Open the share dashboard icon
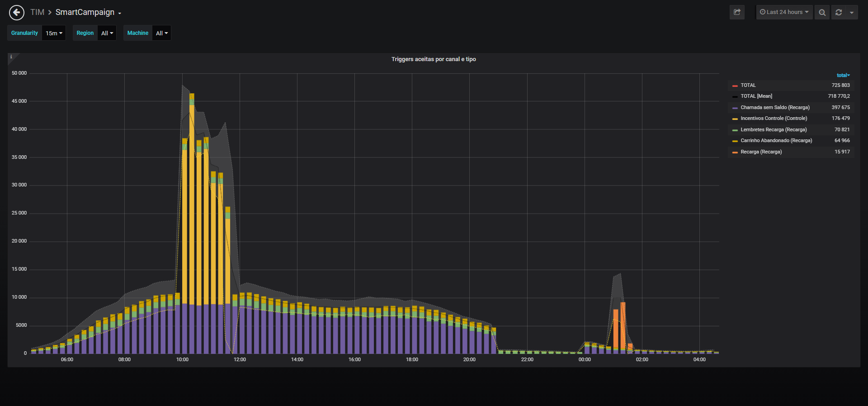The height and width of the screenshot is (406, 868). (x=737, y=12)
